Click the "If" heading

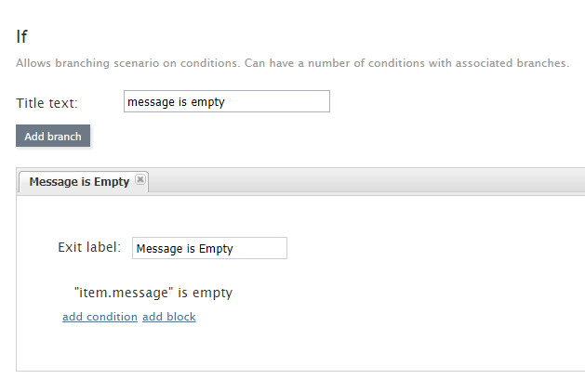tap(22, 37)
